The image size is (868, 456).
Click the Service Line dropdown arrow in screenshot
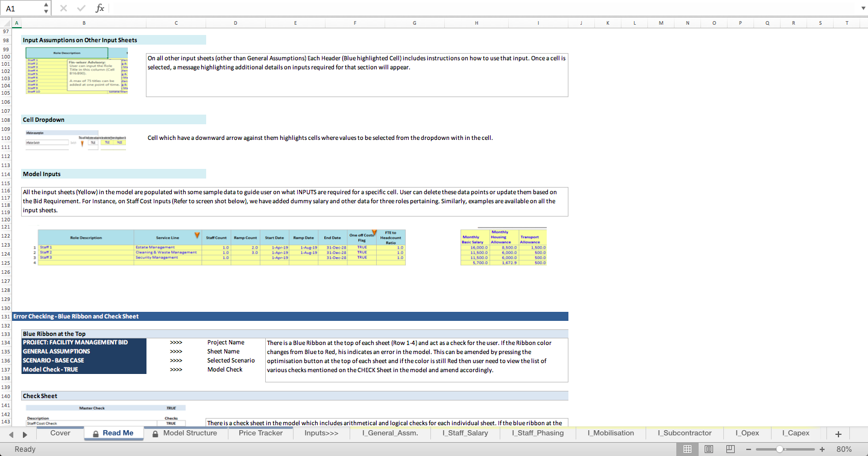[197, 235]
